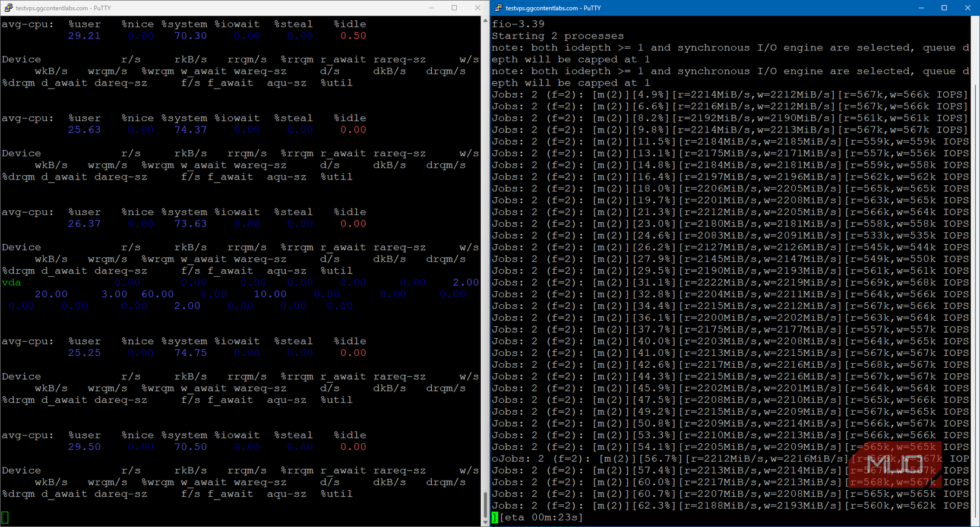Close the left PuTTY window
Viewport: 980px width, 527px height.
[x=478, y=8]
